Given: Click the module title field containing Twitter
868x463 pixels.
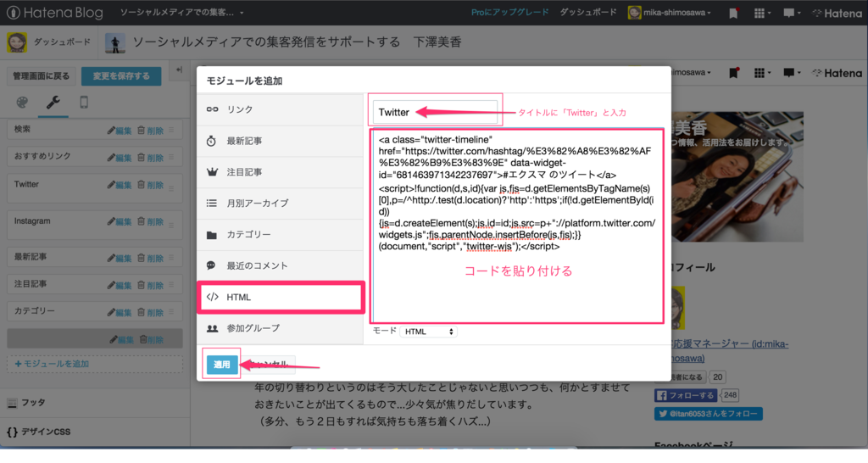Looking at the screenshot, I should pos(435,113).
